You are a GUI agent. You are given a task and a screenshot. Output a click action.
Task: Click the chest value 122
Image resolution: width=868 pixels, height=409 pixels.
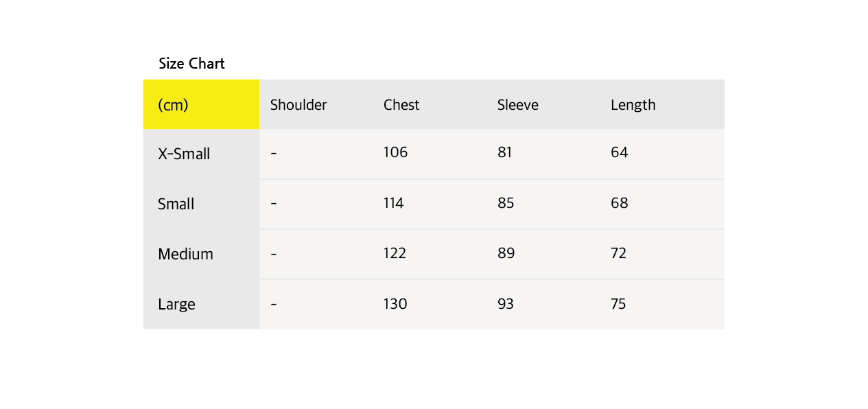click(395, 253)
